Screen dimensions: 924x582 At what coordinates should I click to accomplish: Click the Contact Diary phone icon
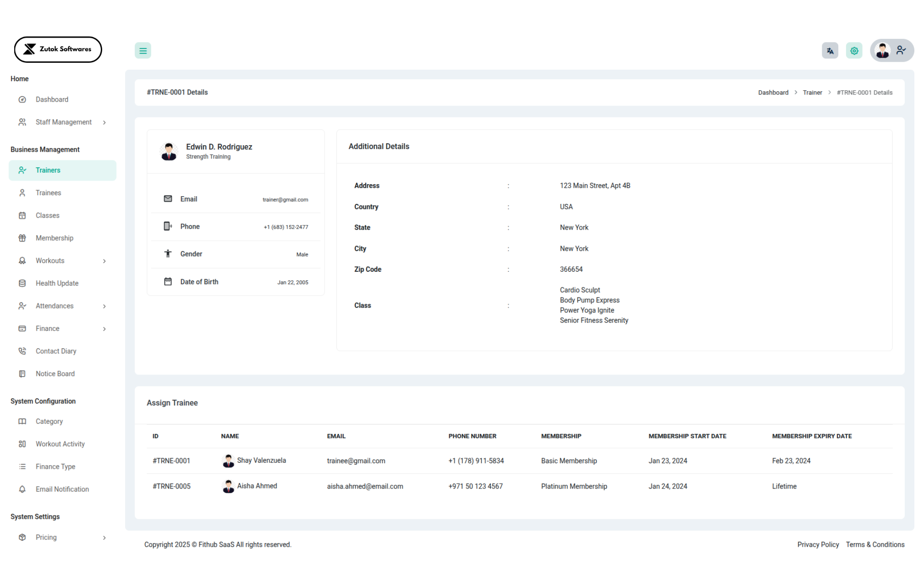22,351
